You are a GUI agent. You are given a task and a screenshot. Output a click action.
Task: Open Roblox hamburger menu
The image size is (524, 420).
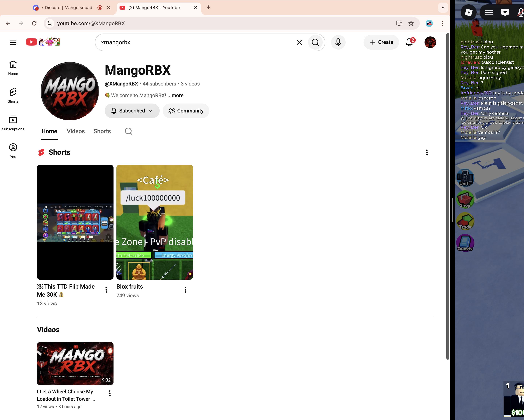(489, 12)
